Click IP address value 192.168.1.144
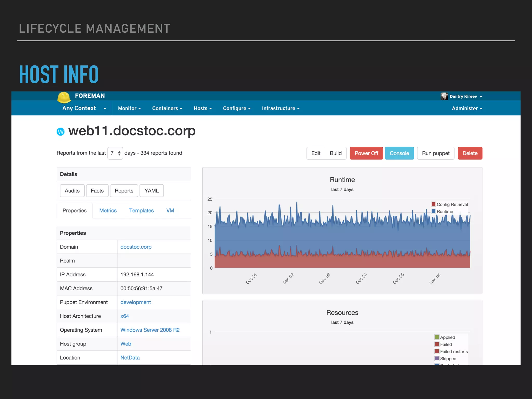The height and width of the screenshot is (399, 532). tap(137, 275)
